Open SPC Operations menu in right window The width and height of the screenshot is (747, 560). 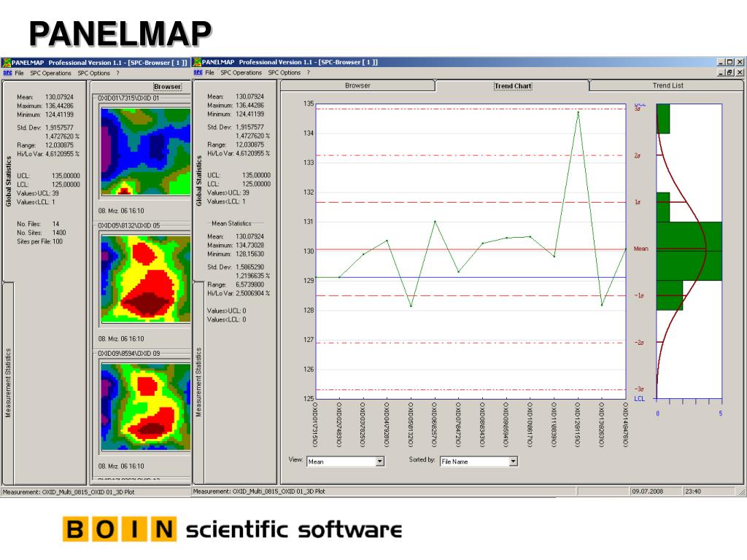241,73
